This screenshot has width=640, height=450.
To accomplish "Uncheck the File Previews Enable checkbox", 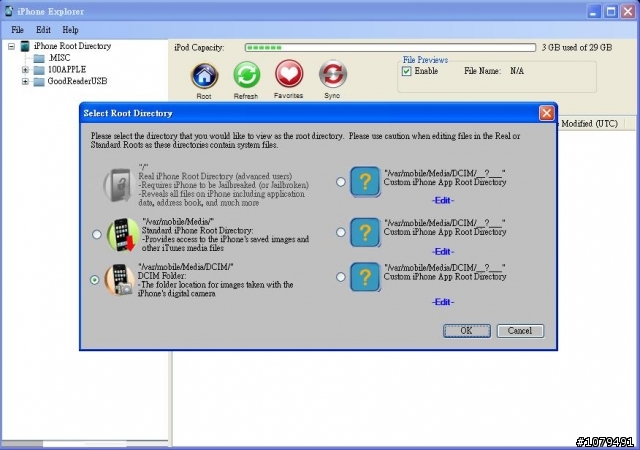I will pos(407,71).
